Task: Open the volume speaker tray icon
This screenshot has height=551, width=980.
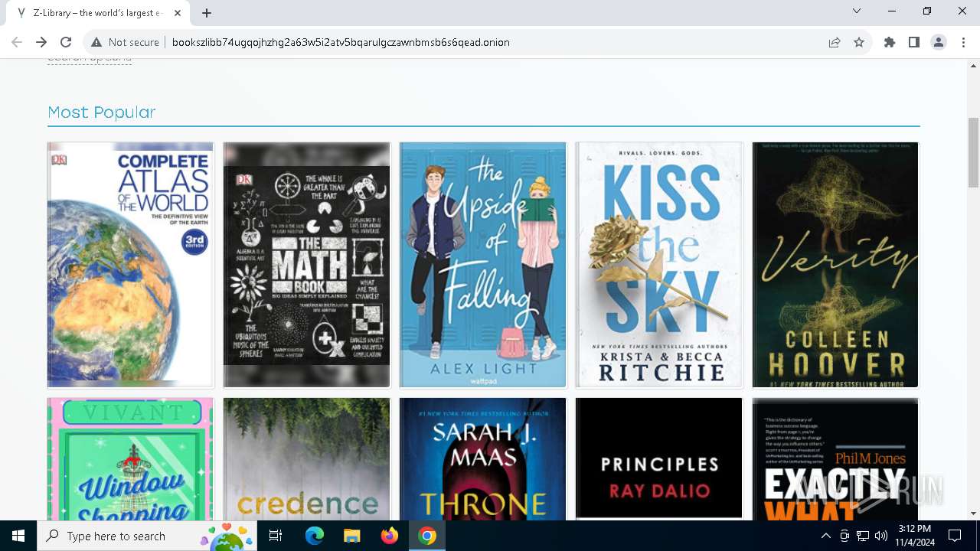Action: tap(881, 536)
